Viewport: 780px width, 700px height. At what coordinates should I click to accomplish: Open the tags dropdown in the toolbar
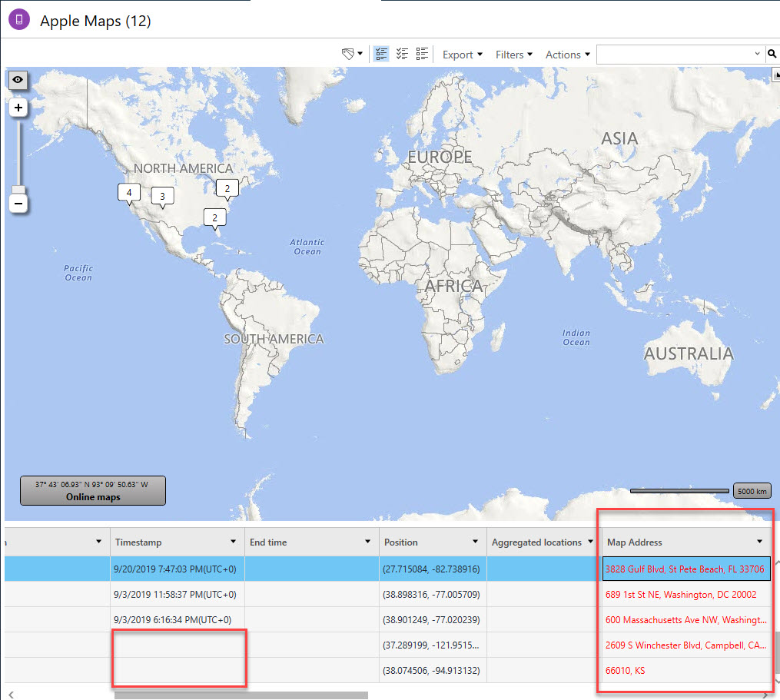352,54
